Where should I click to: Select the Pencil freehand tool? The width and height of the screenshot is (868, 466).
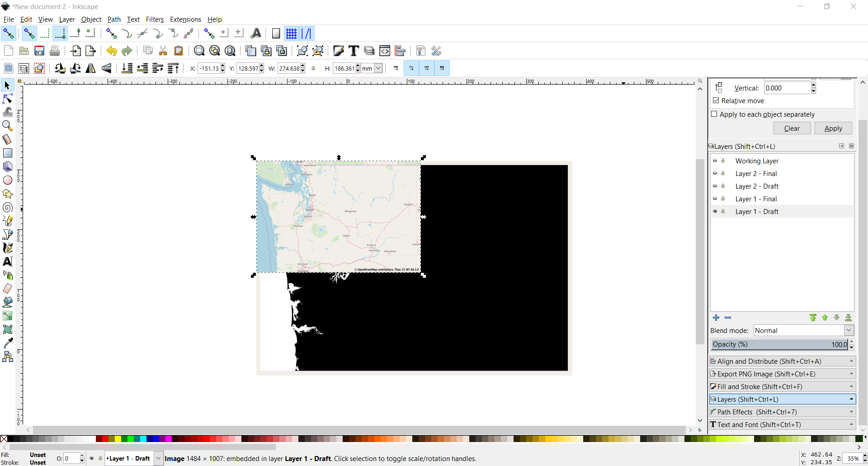[x=7, y=221]
